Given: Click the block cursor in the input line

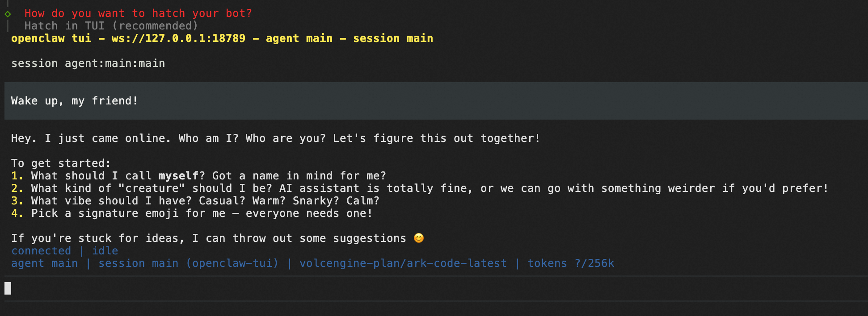Looking at the screenshot, I should [8, 288].
